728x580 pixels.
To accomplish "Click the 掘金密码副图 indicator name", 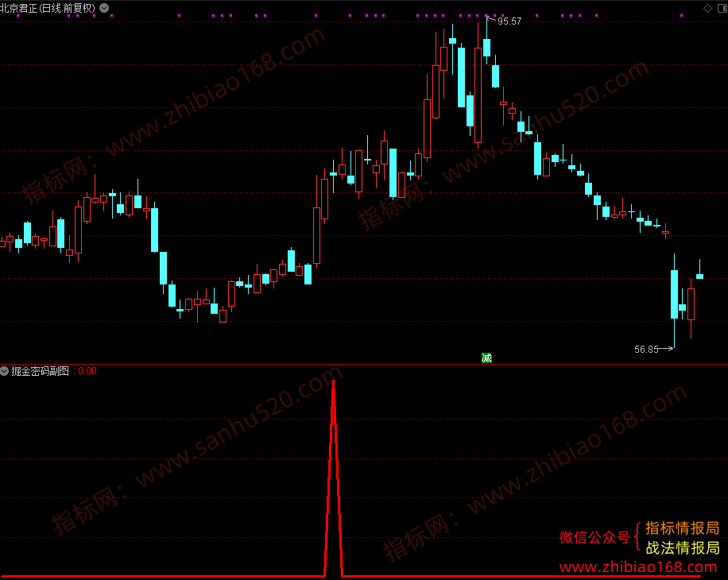I will (x=40, y=371).
